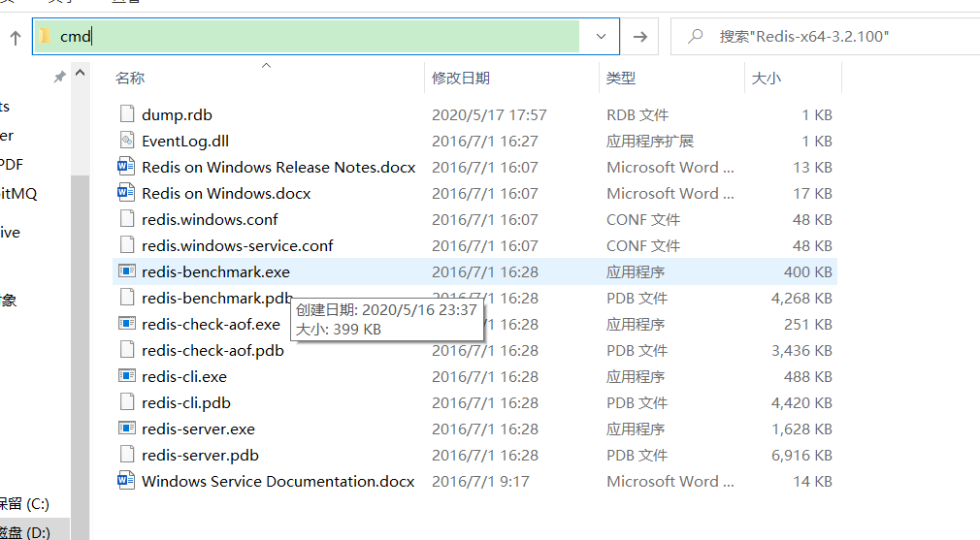Click the RDB 文件 type cell
This screenshot has height=540, width=980.
[637, 114]
